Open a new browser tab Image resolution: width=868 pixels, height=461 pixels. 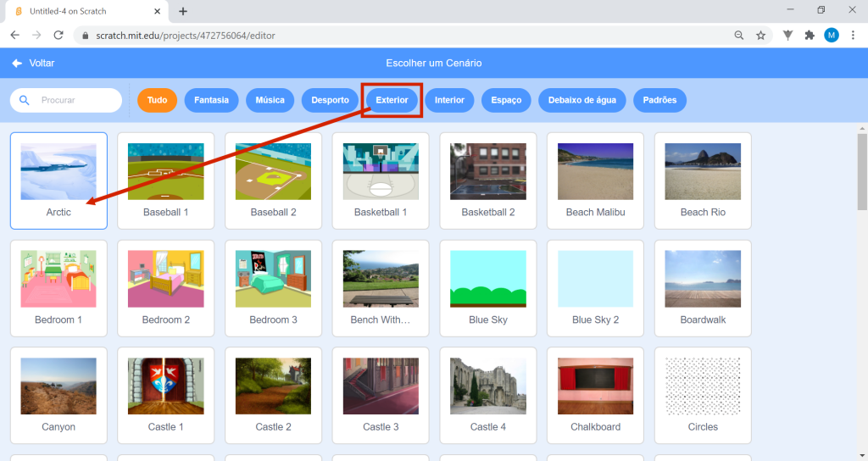(x=183, y=11)
